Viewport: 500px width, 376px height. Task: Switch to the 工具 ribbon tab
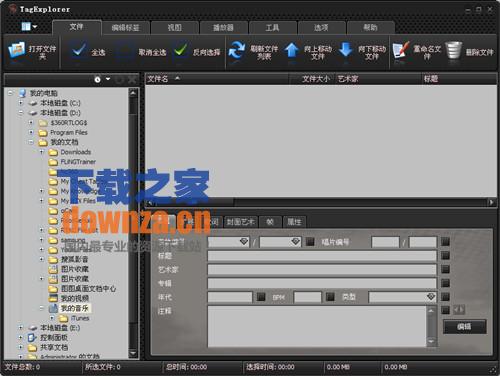pyautogui.click(x=272, y=28)
